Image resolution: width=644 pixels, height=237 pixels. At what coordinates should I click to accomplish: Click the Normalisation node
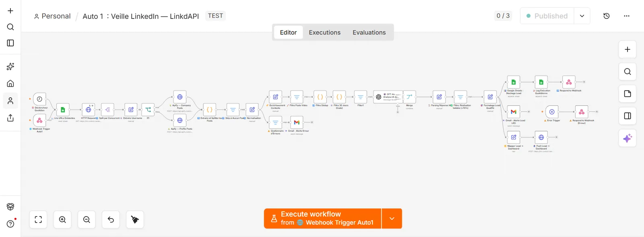pyautogui.click(x=252, y=109)
